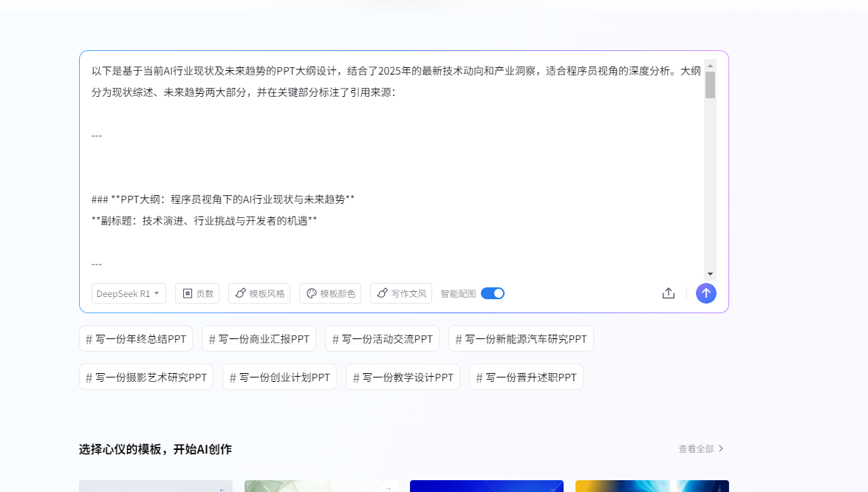Select the 写一份创业计划PPT suggestion
Viewport: 868px width, 492px height.
click(x=279, y=377)
